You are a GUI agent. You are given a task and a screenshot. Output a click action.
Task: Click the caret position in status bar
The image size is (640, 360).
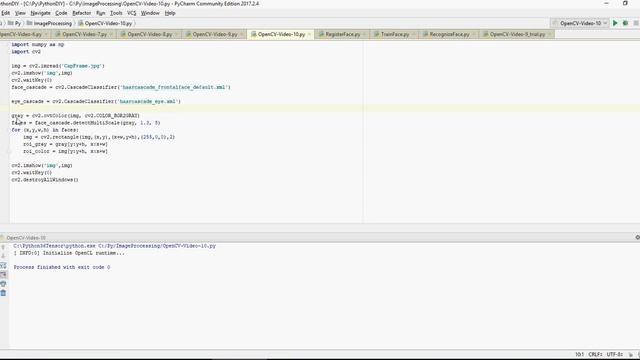(580, 354)
